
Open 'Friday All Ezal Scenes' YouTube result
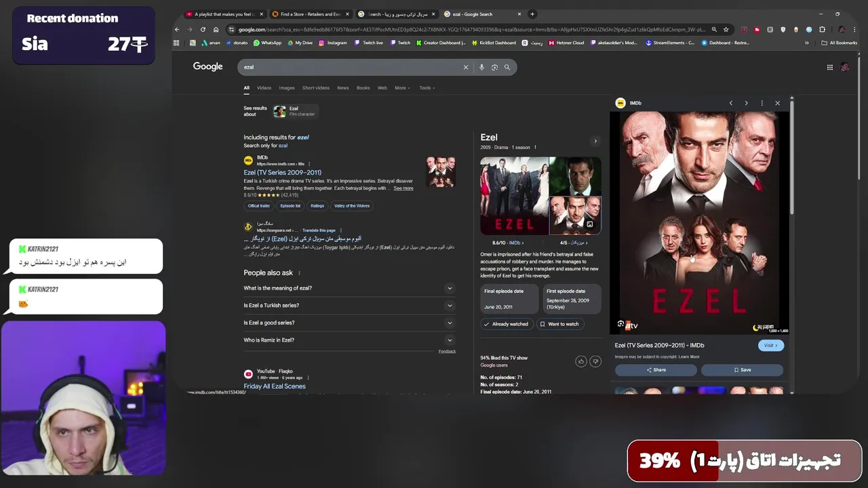275,386
